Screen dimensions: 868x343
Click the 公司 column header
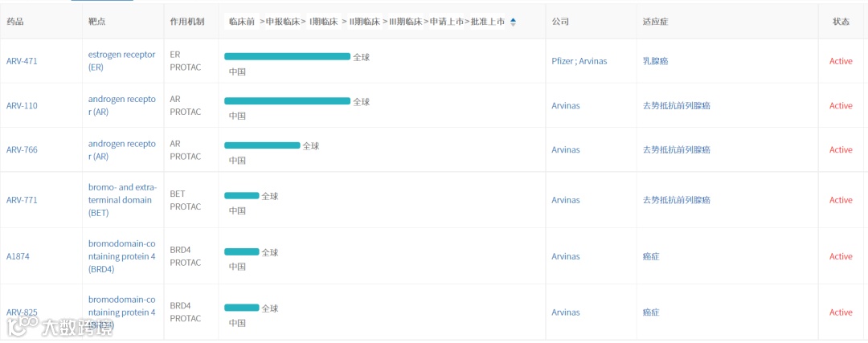click(x=560, y=22)
